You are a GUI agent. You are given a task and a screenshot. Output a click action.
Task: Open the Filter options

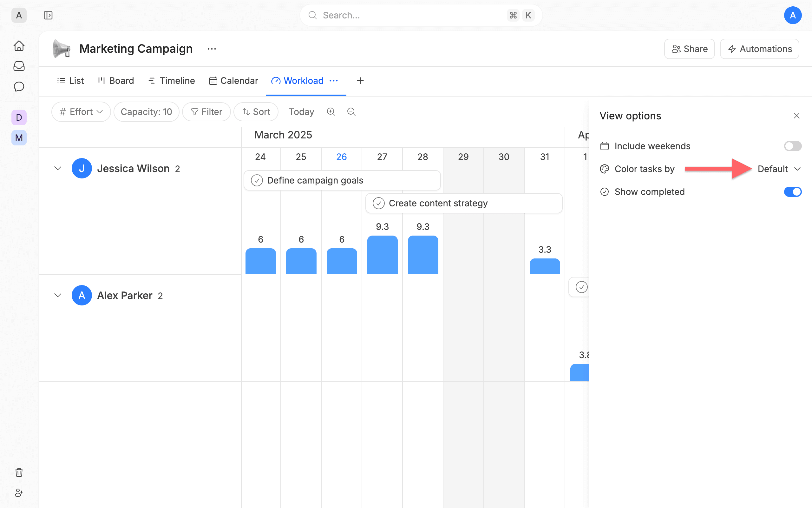206,112
